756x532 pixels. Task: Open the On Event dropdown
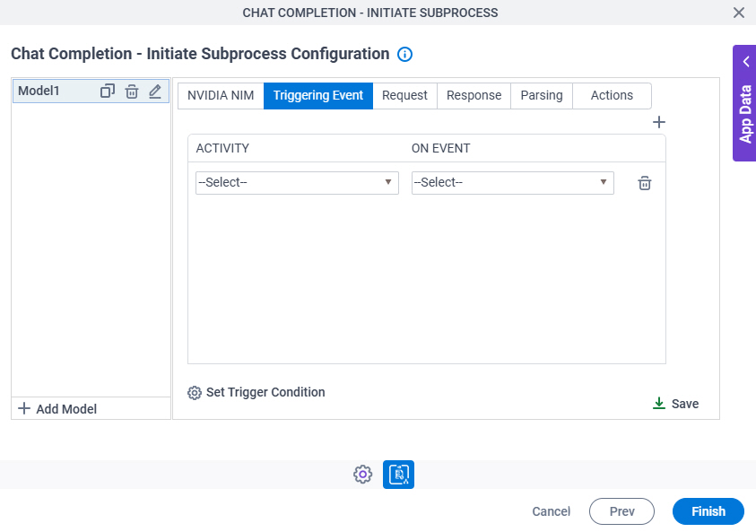[x=512, y=183]
